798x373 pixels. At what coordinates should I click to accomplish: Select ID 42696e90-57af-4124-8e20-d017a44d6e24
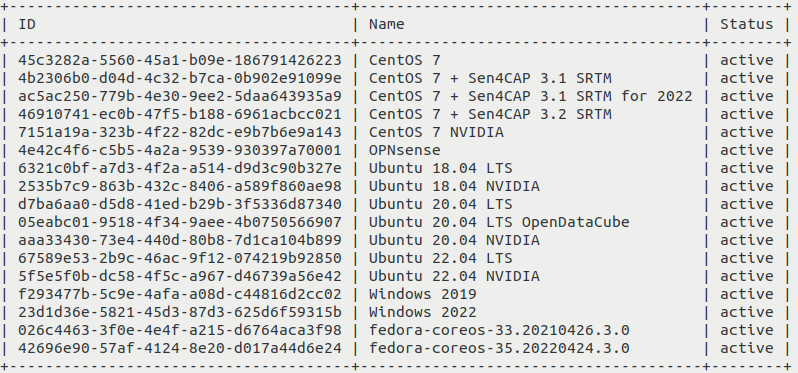pos(180,348)
